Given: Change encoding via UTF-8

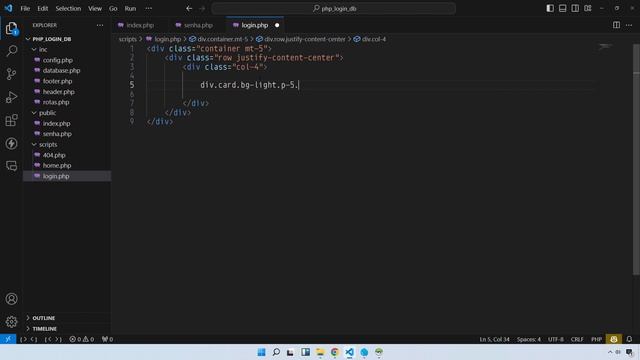Looking at the screenshot, I should click(556, 339).
